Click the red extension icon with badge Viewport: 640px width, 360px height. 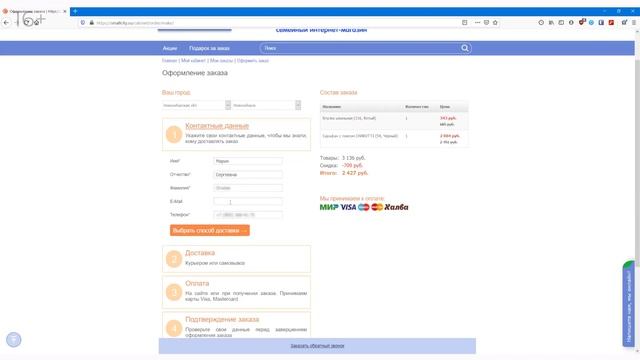[x=582, y=22]
